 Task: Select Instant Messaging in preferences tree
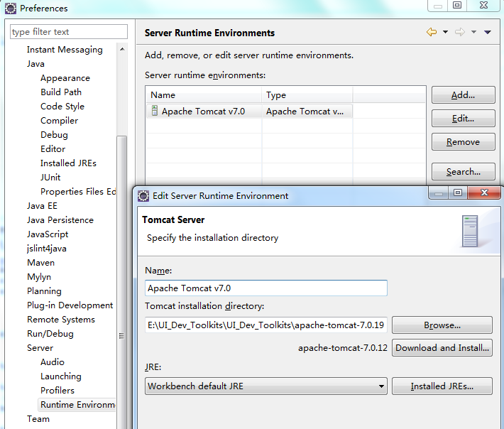(x=65, y=50)
